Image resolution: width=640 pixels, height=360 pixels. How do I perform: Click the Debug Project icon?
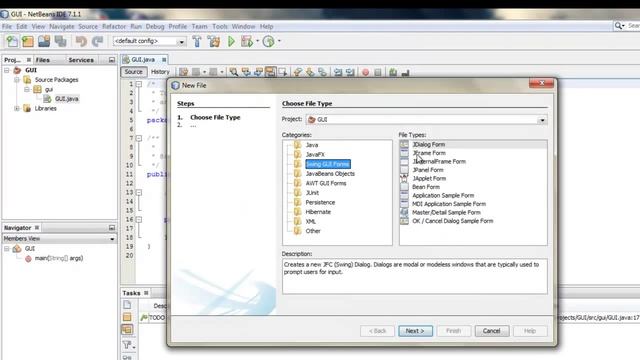(247, 41)
